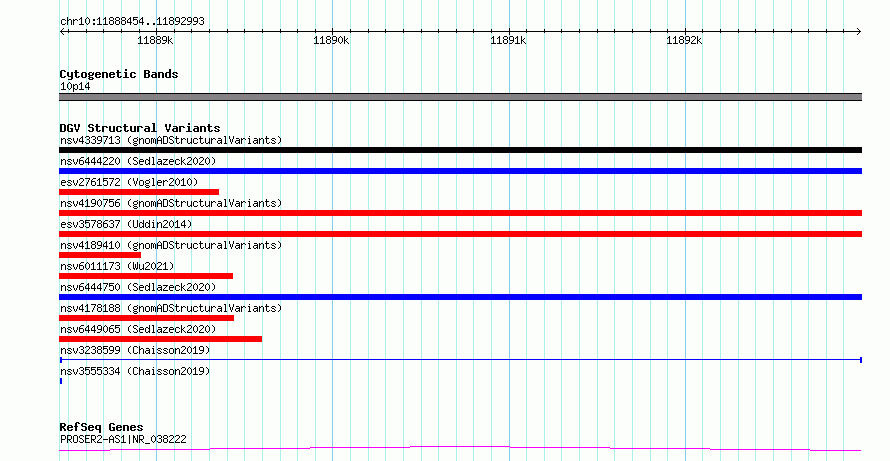Open gene PROSER2-AS1|NR_038222 label

pos(123,439)
